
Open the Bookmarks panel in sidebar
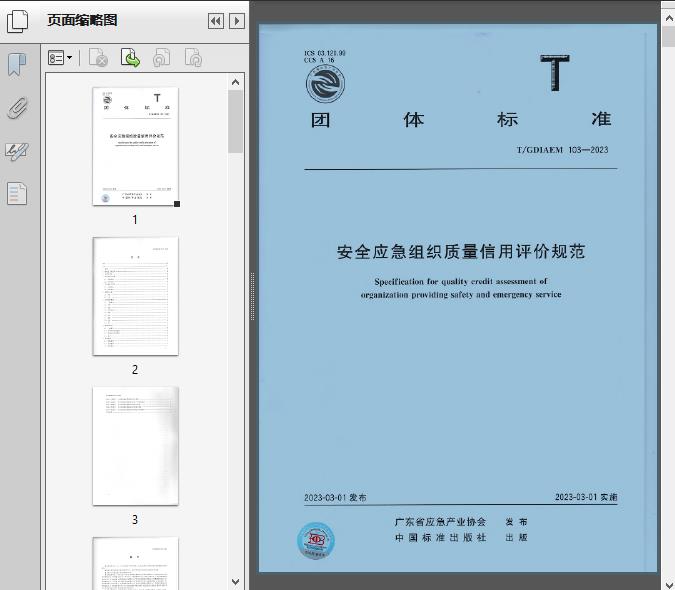pos(17,65)
